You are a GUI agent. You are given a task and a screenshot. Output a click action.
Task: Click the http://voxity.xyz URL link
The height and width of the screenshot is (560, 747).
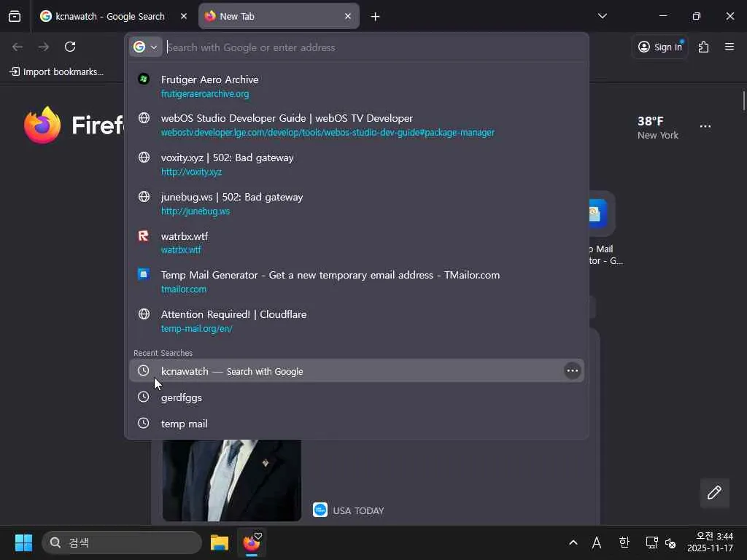(192, 172)
